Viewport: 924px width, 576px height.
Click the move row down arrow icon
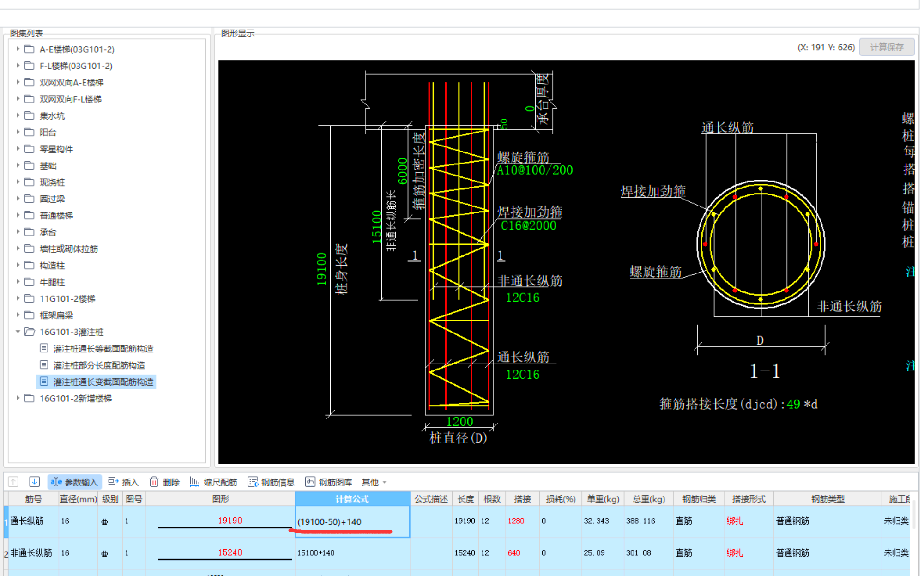pyautogui.click(x=34, y=482)
